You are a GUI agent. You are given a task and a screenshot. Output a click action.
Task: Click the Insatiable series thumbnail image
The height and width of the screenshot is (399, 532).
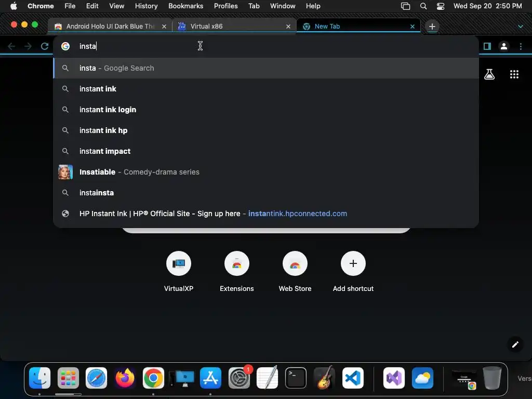click(x=65, y=172)
